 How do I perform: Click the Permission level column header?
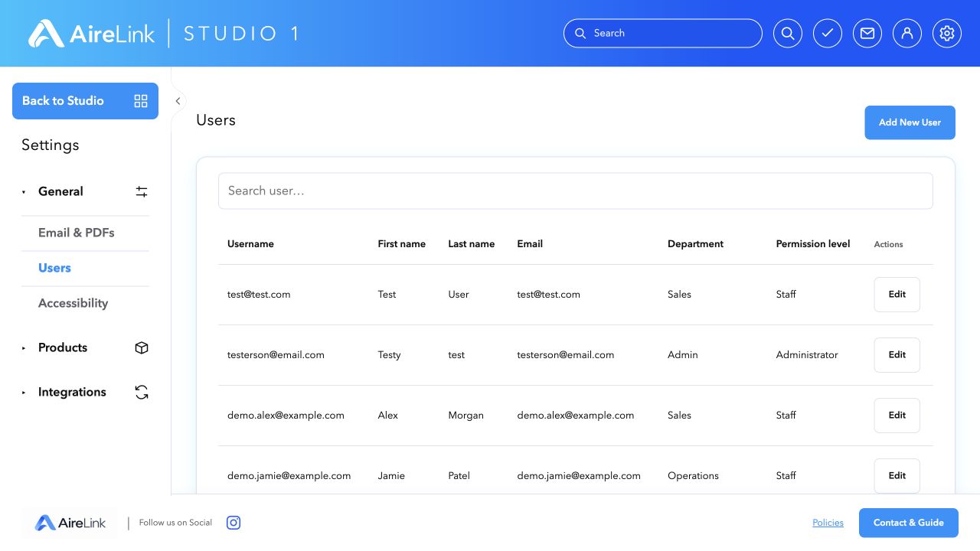click(813, 244)
